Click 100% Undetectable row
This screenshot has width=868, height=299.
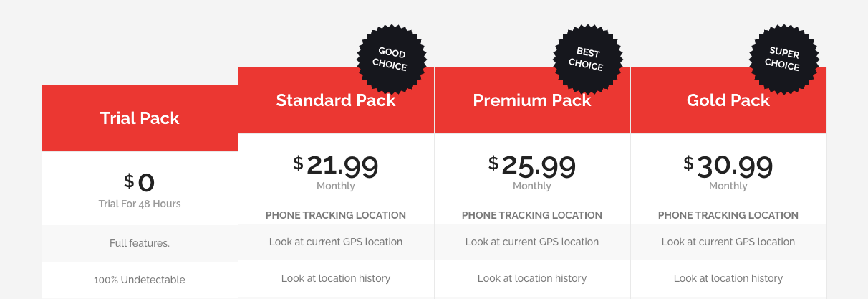tap(140, 280)
